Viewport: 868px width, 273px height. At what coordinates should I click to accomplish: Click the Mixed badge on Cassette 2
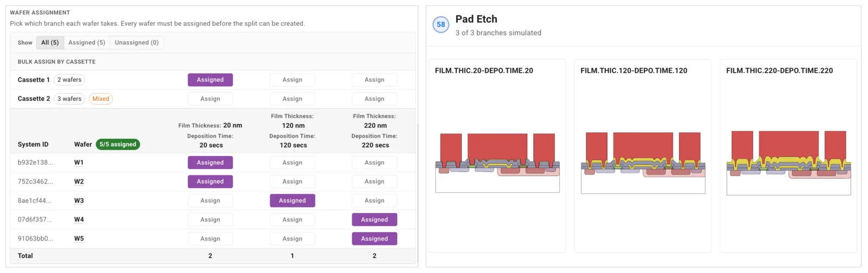click(x=101, y=99)
